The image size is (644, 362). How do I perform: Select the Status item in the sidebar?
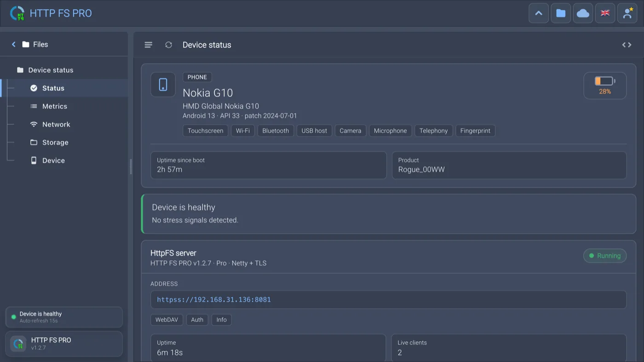tap(65, 88)
